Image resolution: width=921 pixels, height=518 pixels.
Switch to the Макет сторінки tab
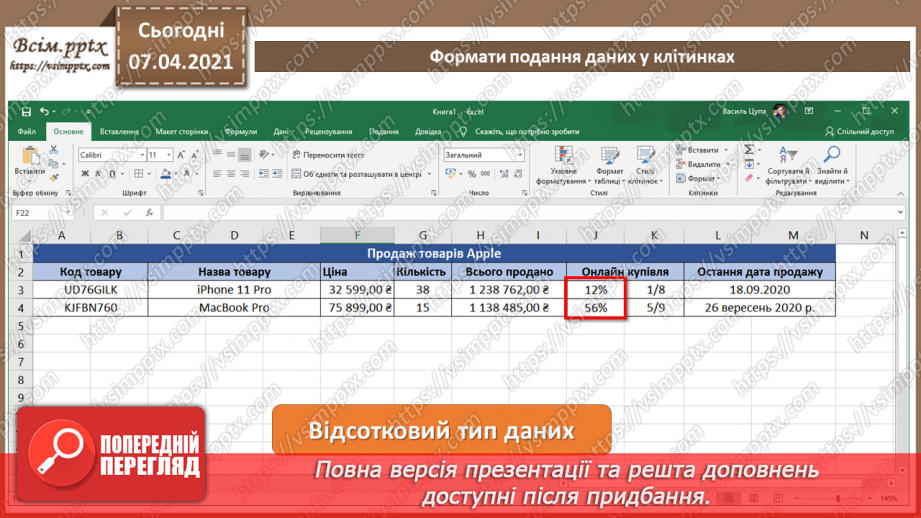(181, 132)
